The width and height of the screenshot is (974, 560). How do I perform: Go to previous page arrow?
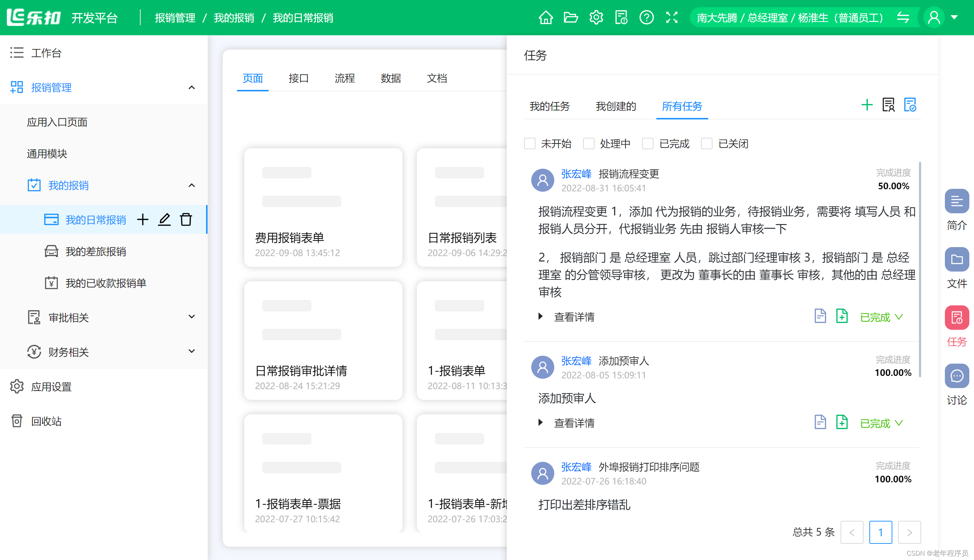click(852, 532)
